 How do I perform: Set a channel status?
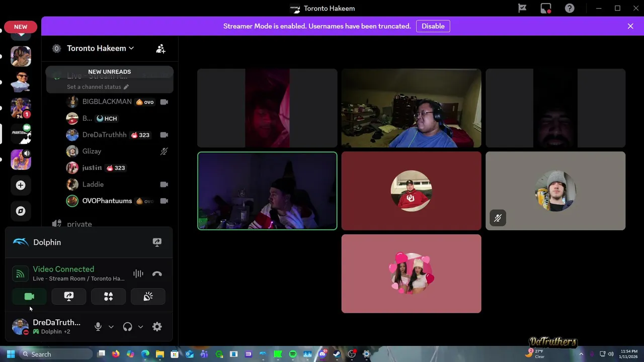(98, 87)
